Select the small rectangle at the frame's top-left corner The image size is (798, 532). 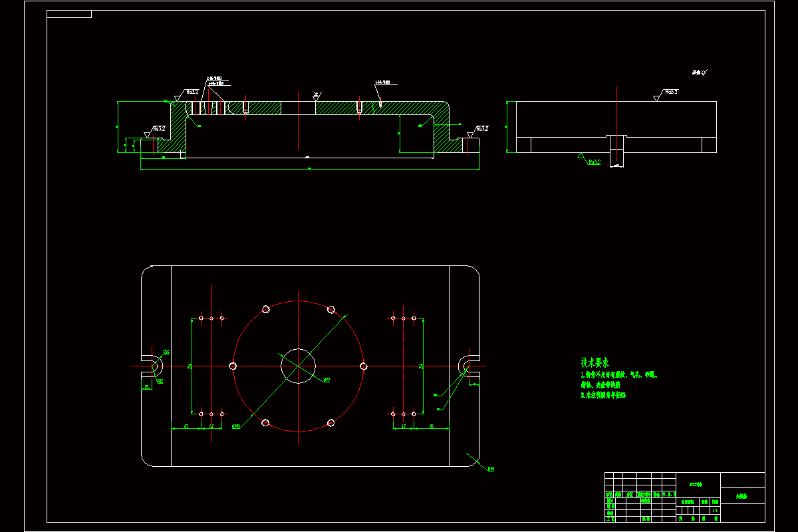69,14
